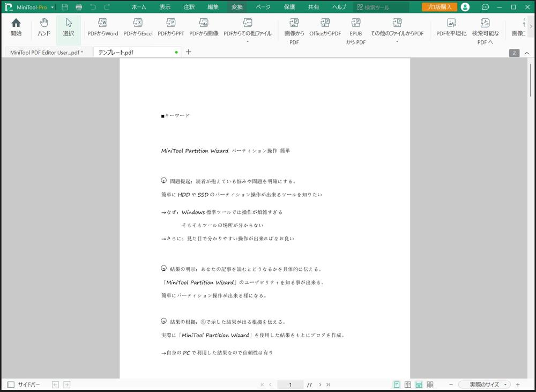Go to the previous page
This screenshot has width=536, height=392.
click(270, 385)
